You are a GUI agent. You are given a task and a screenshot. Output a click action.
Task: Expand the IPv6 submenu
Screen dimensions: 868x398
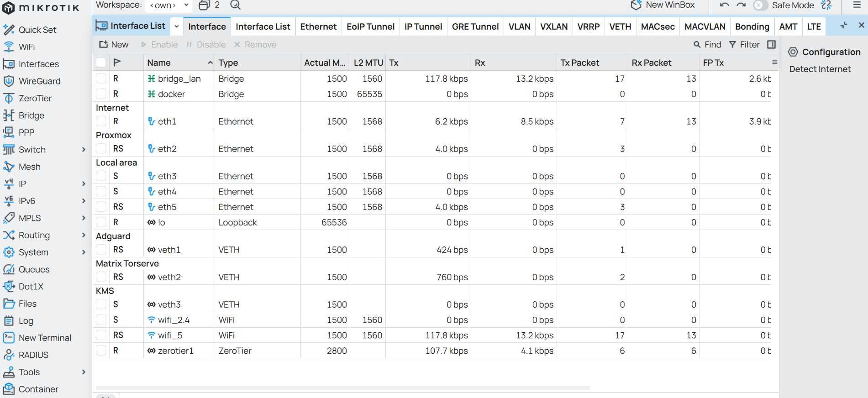click(84, 201)
